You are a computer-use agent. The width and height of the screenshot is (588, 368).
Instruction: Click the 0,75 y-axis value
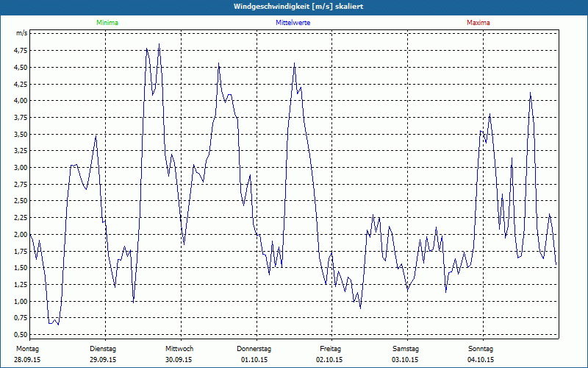21,318
